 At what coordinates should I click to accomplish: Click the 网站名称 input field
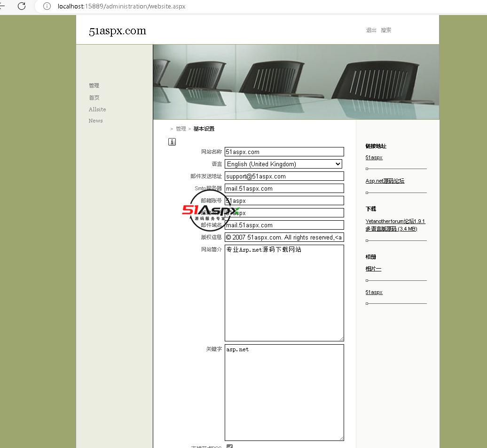[x=284, y=152]
